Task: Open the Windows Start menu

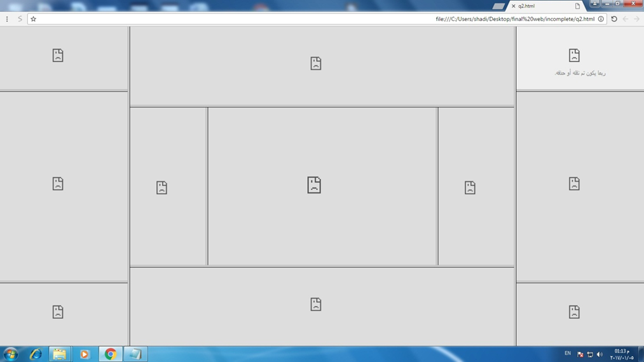Action: click(11, 354)
